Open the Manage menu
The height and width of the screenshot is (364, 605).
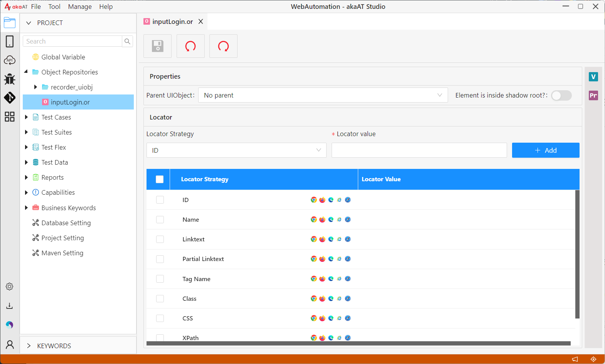[x=80, y=7]
